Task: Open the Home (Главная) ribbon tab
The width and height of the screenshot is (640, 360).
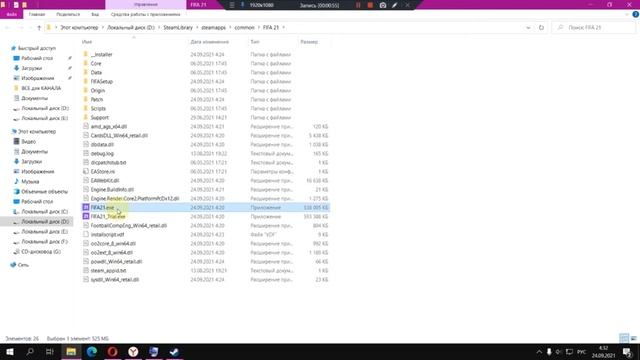Action: [x=37, y=14]
